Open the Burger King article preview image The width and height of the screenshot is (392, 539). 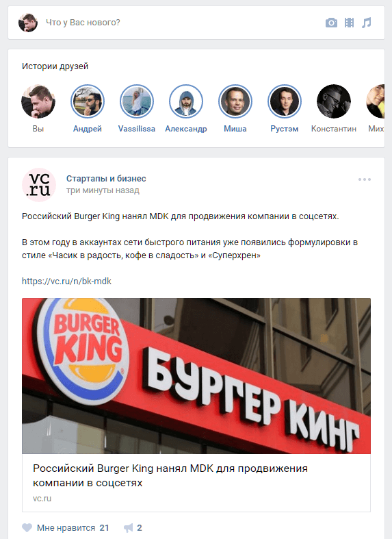(x=196, y=376)
